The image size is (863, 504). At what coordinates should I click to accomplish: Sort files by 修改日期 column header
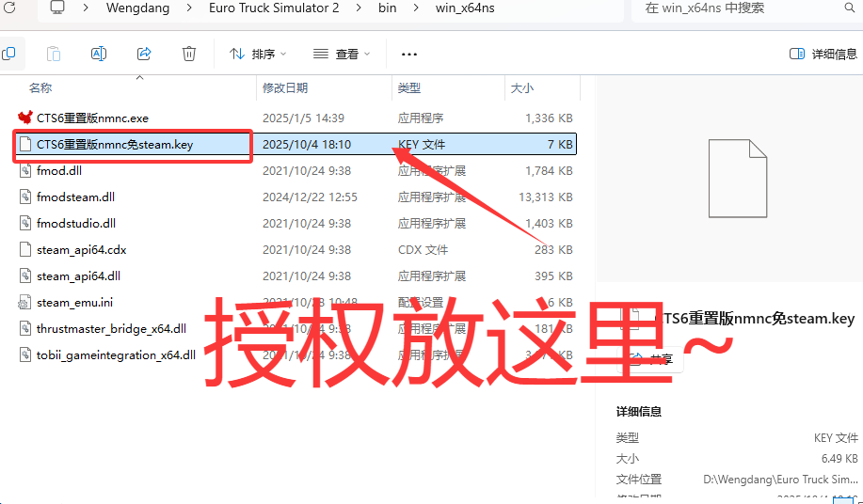pyautogui.click(x=285, y=87)
